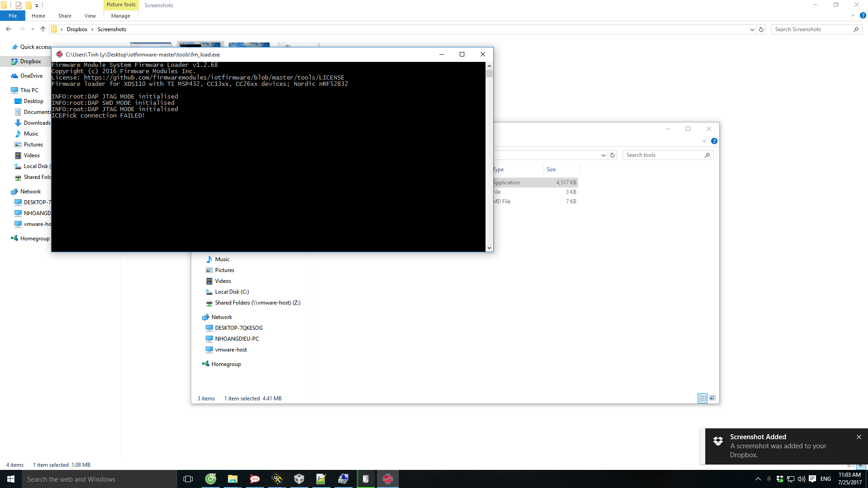Open File Explorer from the taskbar

(x=232, y=479)
